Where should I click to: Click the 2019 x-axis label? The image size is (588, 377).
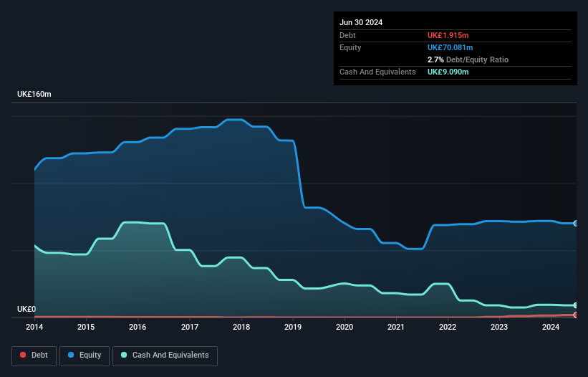click(293, 327)
